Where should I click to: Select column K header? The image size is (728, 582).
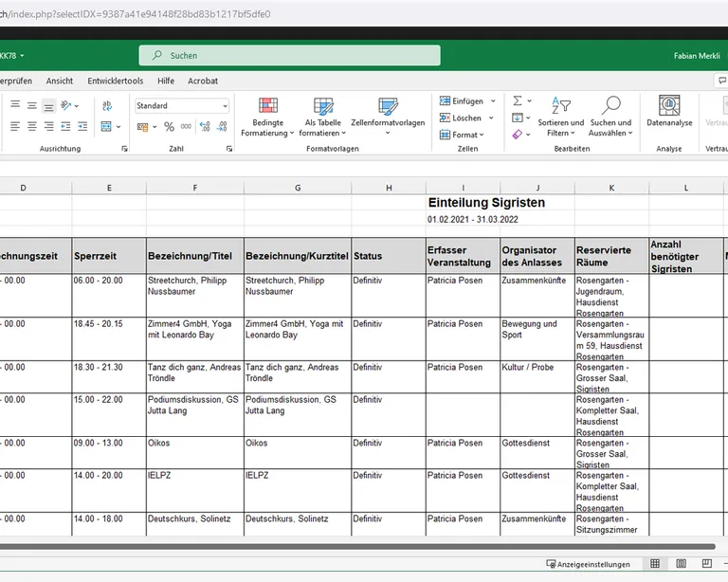point(611,188)
